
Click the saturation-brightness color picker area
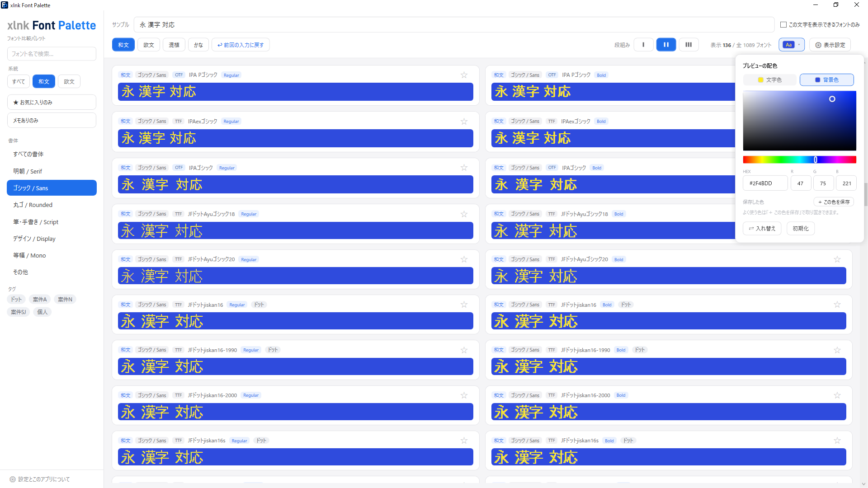799,121
